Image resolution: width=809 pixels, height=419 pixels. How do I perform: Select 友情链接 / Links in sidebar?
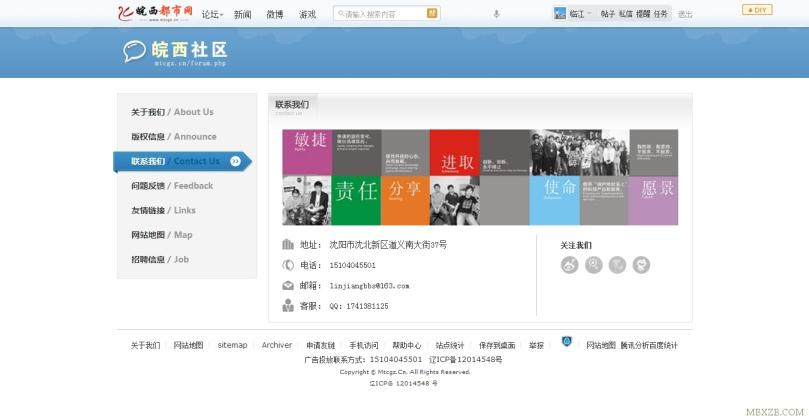pyautogui.click(x=163, y=211)
